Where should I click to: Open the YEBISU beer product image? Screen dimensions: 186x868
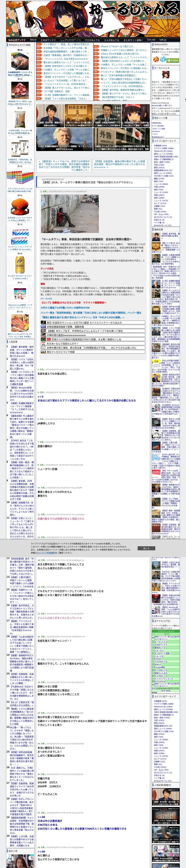click(x=20, y=265)
